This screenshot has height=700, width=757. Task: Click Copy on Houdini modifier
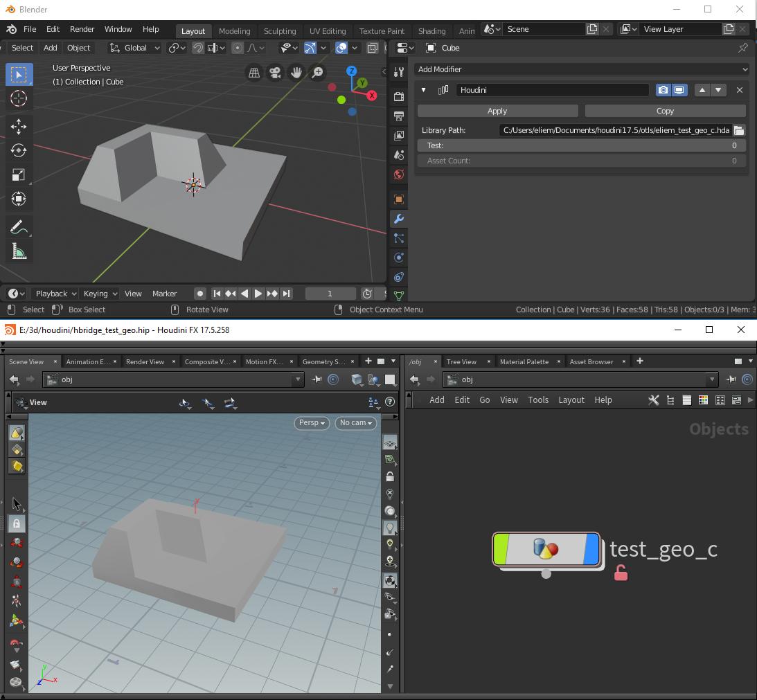(x=665, y=111)
